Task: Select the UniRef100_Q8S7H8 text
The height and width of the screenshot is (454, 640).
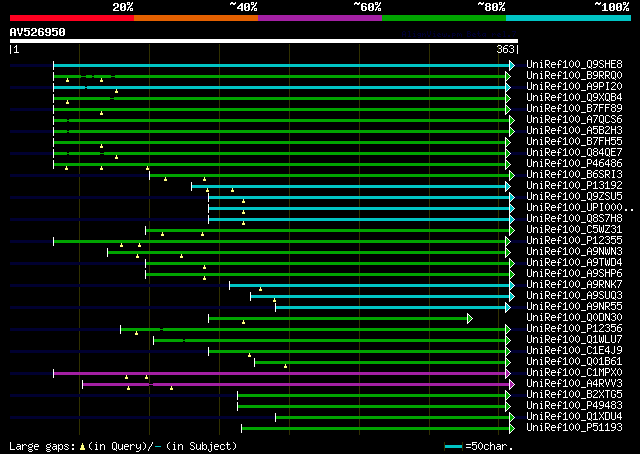Action: [574, 218]
